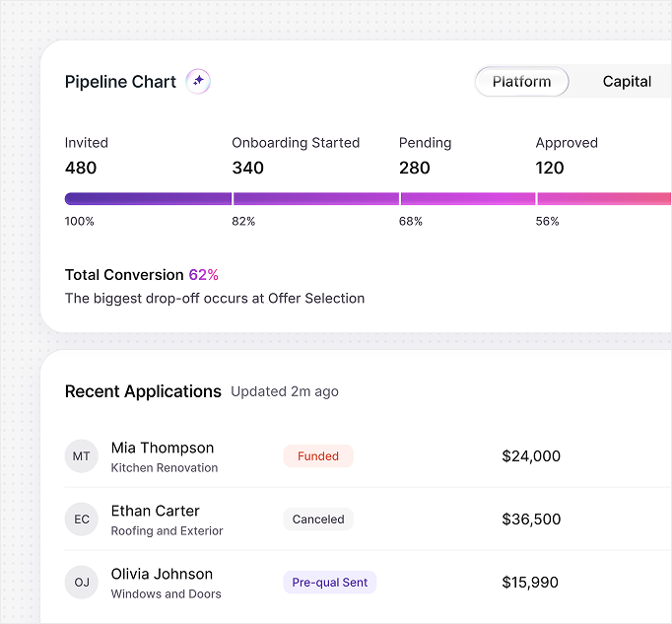Open Mia Thompson's application
Image resolution: width=672 pixels, height=624 pixels.
coord(369,455)
